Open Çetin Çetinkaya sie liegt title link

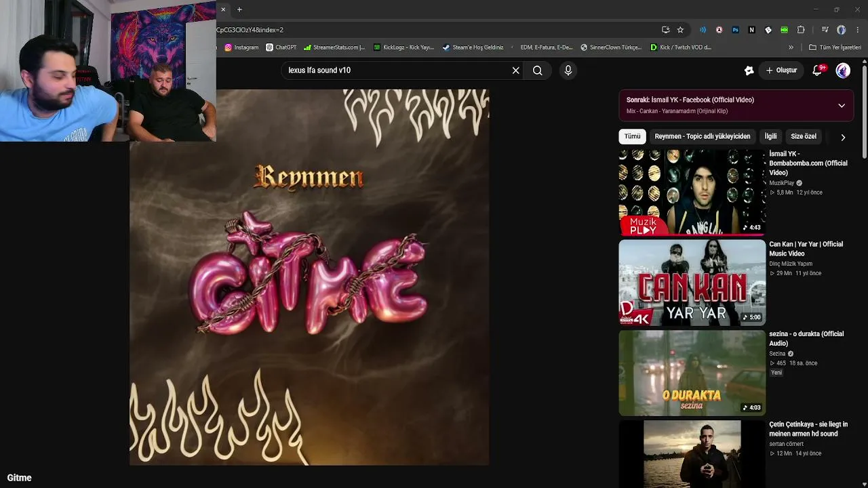808,429
